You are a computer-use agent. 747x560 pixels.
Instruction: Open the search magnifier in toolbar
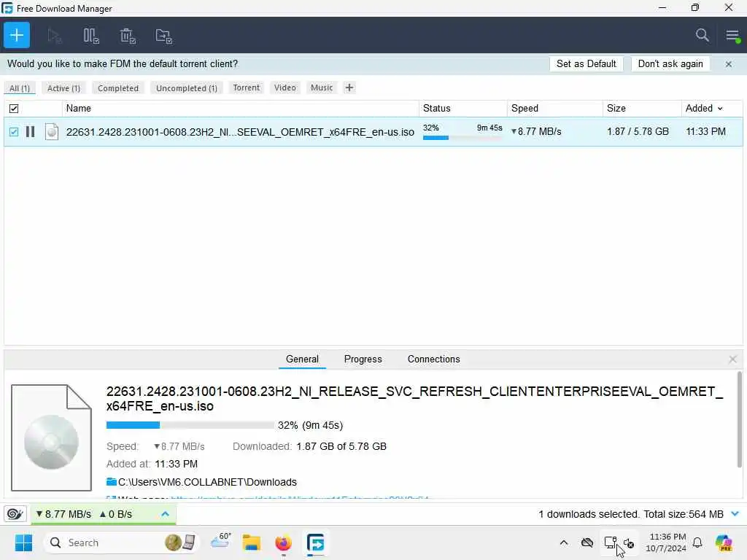pos(702,35)
